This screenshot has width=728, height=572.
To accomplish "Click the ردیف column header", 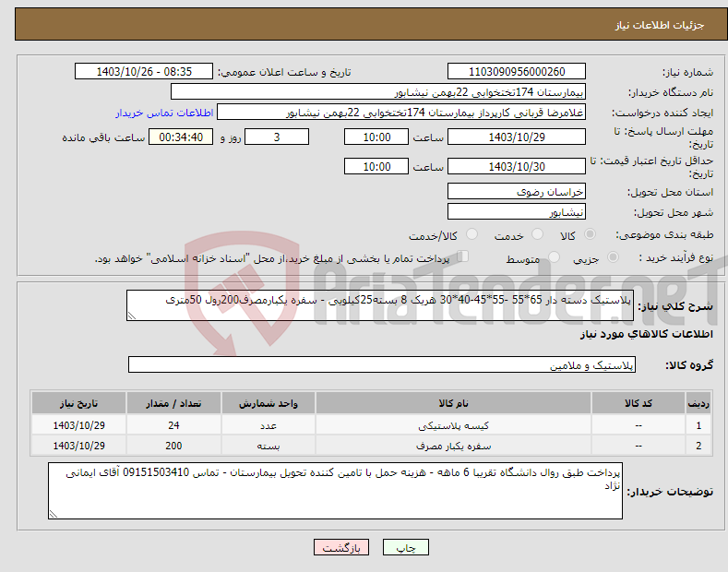I will tap(698, 403).
